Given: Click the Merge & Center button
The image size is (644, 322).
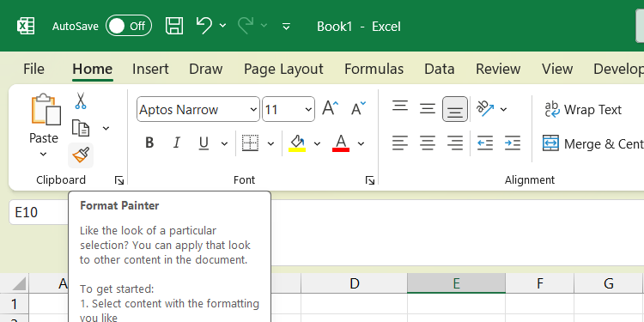Looking at the screenshot, I should click(593, 143).
